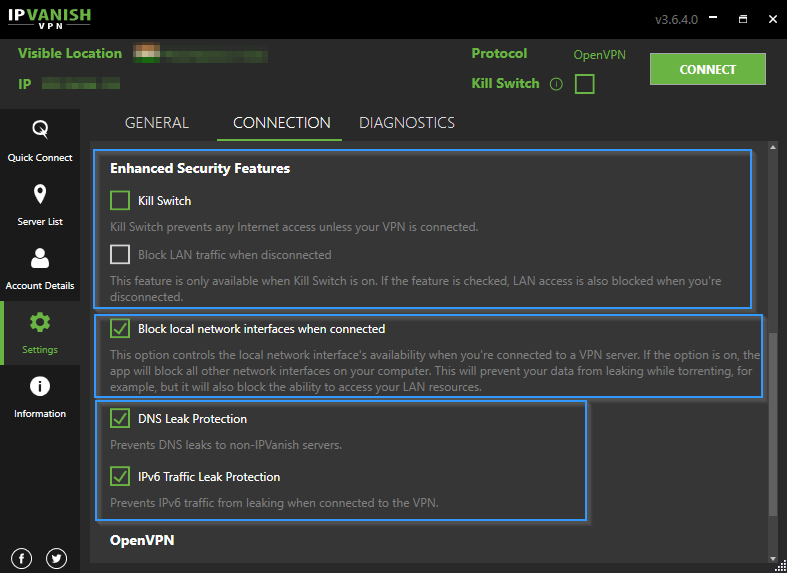The width and height of the screenshot is (787, 573).
Task: Click the 'Prevents IPv6 traffic from leaking' description
Action: point(274,503)
